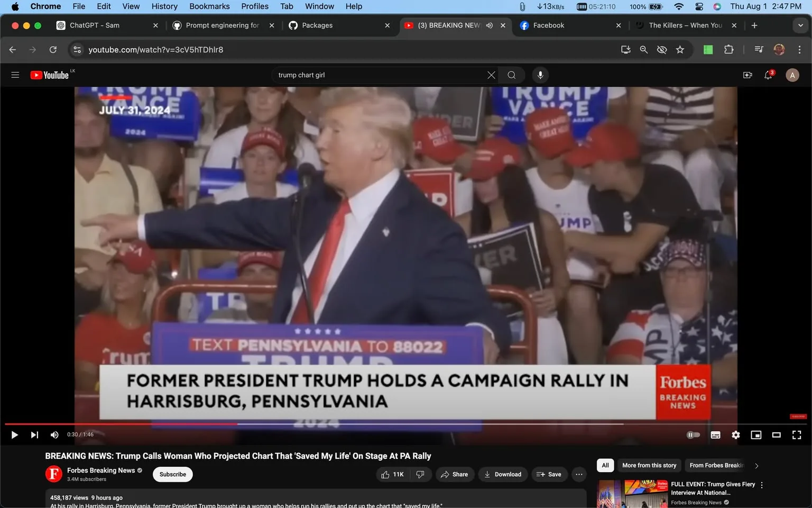
Task: Subscribe to Forbes Breaking News
Action: (x=172, y=474)
